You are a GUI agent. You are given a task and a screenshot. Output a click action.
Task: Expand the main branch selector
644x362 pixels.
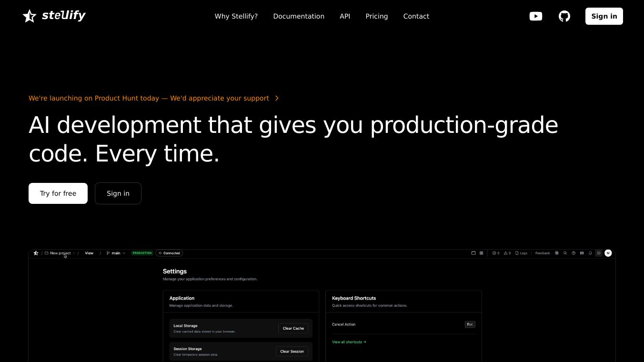coord(116,253)
